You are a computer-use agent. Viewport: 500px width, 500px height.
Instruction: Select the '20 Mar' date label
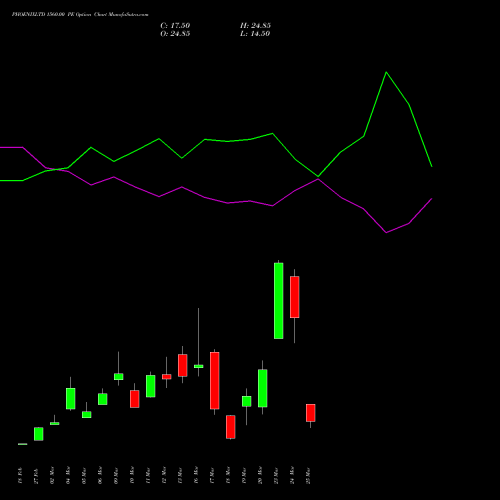(x=260, y=476)
